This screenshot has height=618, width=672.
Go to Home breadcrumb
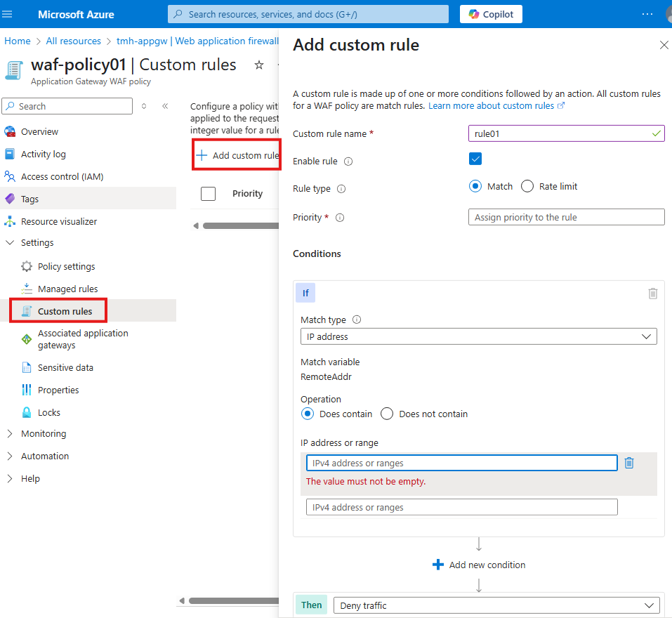click(18, 41)
